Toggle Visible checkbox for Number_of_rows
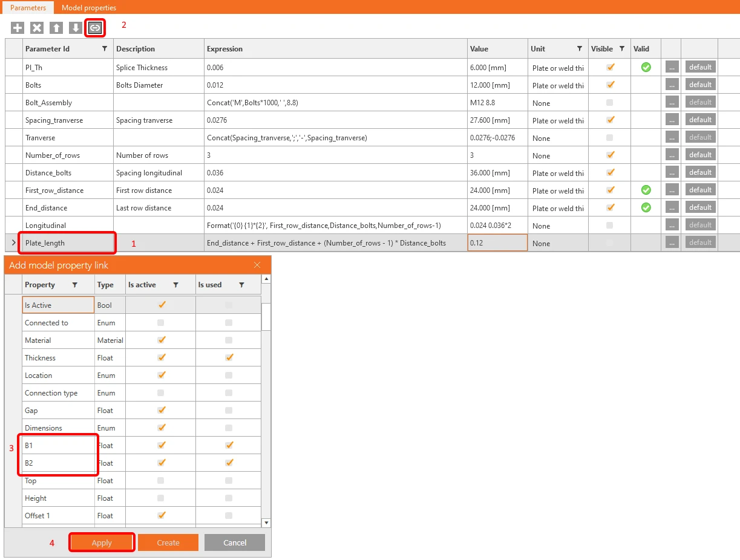Viewport: 740px width, 560px height. (610, 155)
